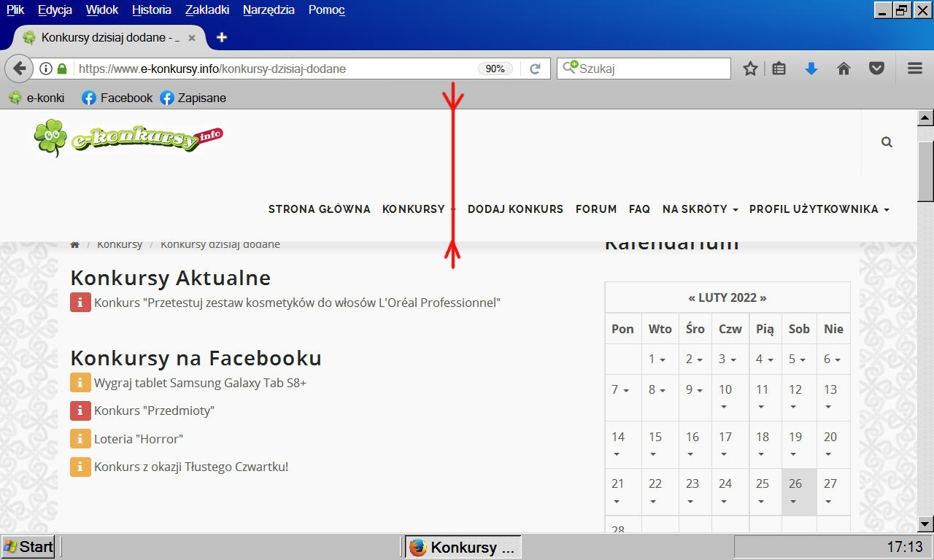Image resolution: width=934 pixels, height=560 pixels.
Task: Open the Historia menu
Action: (x=152, y=9)
